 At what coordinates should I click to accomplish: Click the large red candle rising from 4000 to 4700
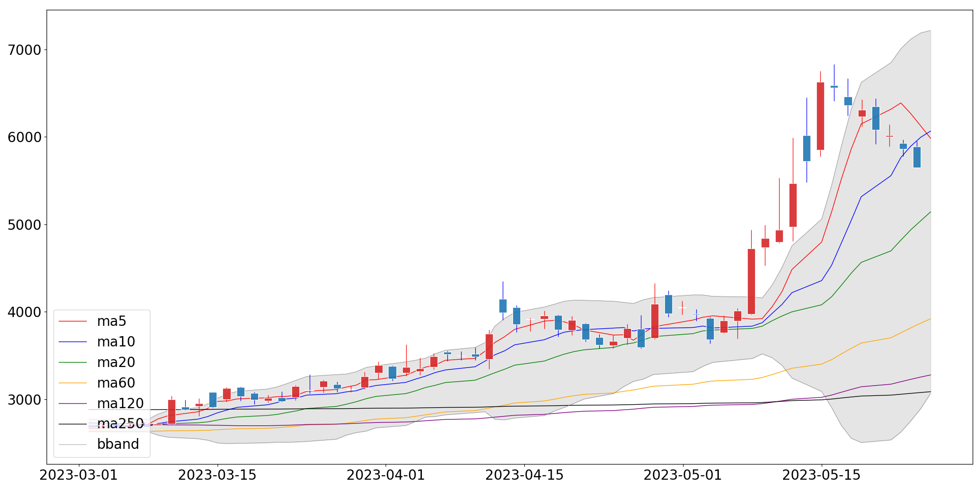click(751, 281)
